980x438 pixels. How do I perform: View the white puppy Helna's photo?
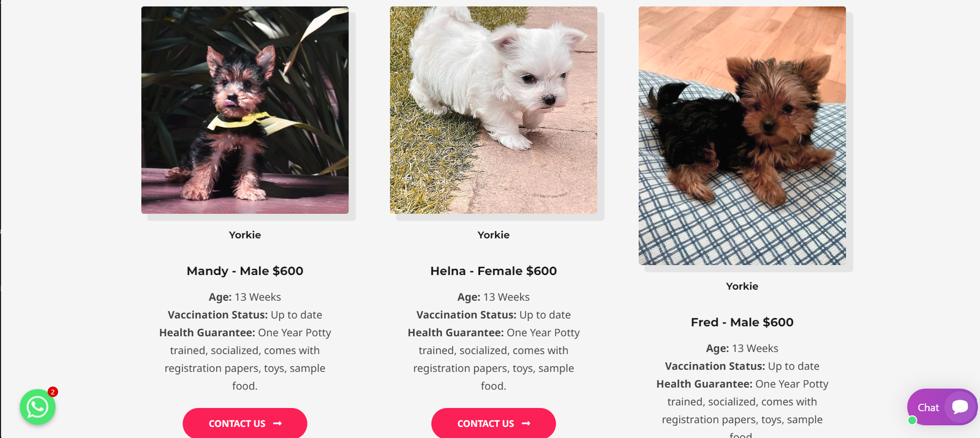494,110
